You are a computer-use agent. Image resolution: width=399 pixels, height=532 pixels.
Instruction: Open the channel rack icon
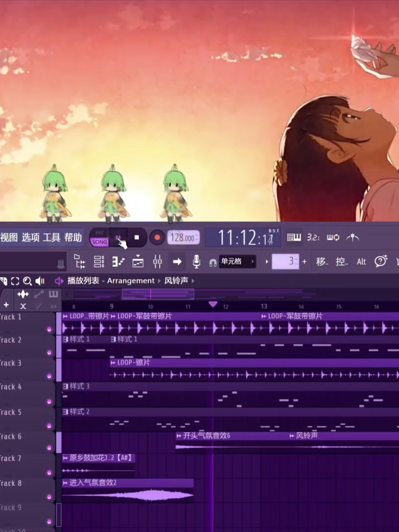pos(99,262)
